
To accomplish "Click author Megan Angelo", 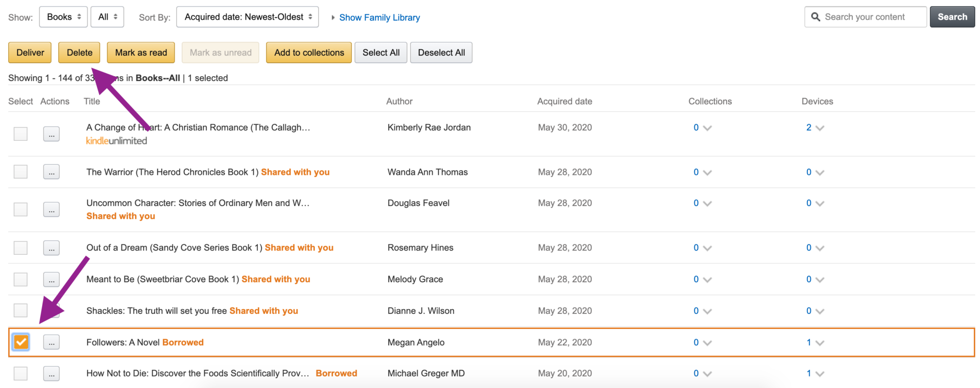I will 416,342.
